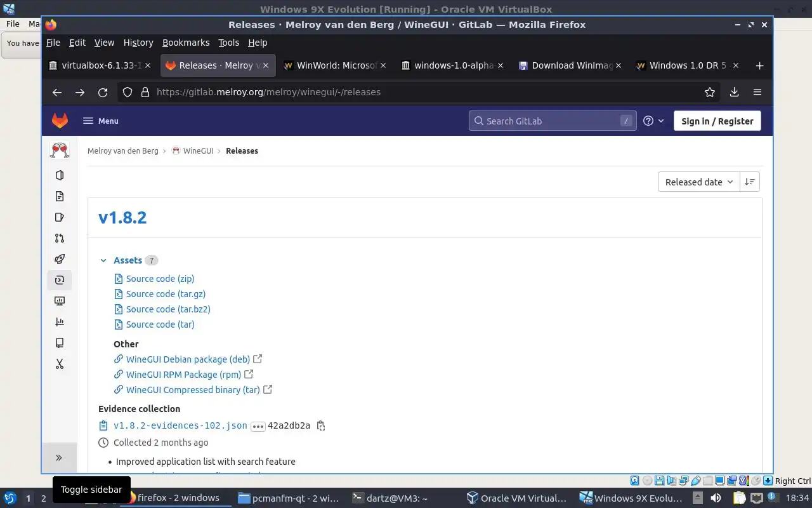This screenshot has width=812, height=508.
Task: Open GitLab home via the fox logo
Action: pyautogui.click(x=60, y=121)
